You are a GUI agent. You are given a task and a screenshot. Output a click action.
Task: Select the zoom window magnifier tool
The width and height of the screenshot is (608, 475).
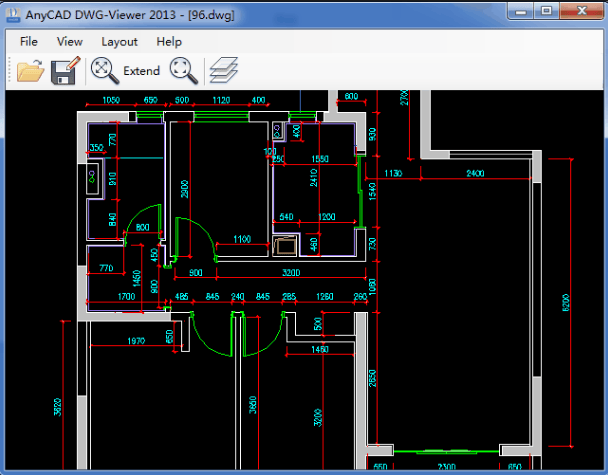pyautogui.click(x=183, y=70)
